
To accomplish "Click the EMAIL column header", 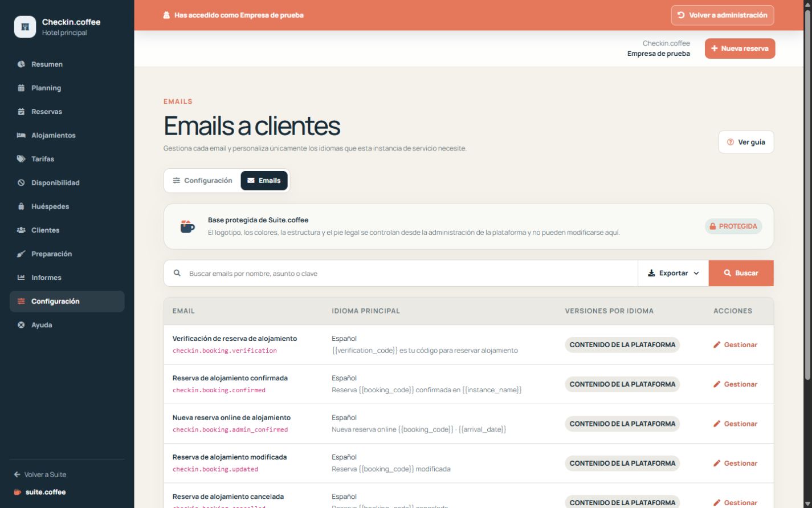I will 183,311.
